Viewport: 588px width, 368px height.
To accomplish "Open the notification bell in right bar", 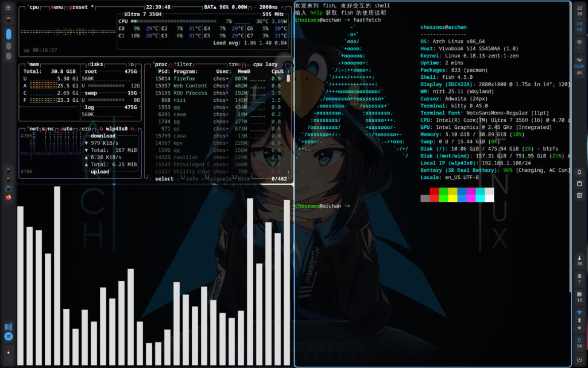I will [x=579, y=172].
